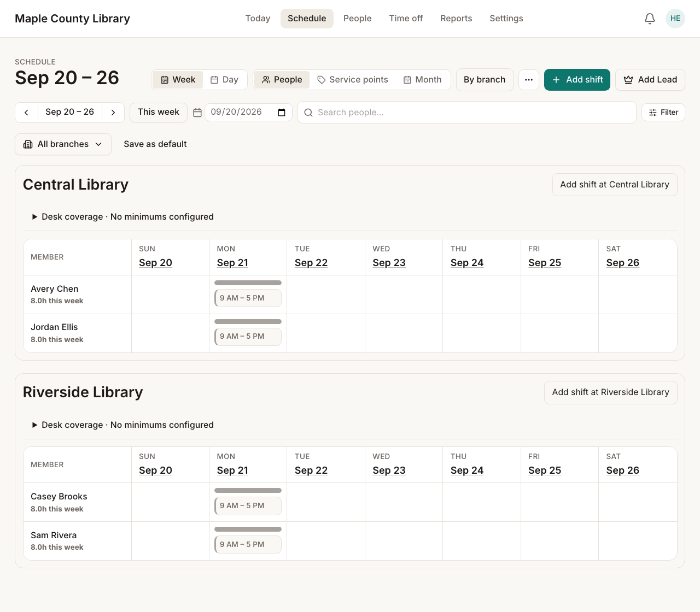This screenshot has height=612, width=700.
Task: Open the People nav tab
Action: (x=358, y=19)
